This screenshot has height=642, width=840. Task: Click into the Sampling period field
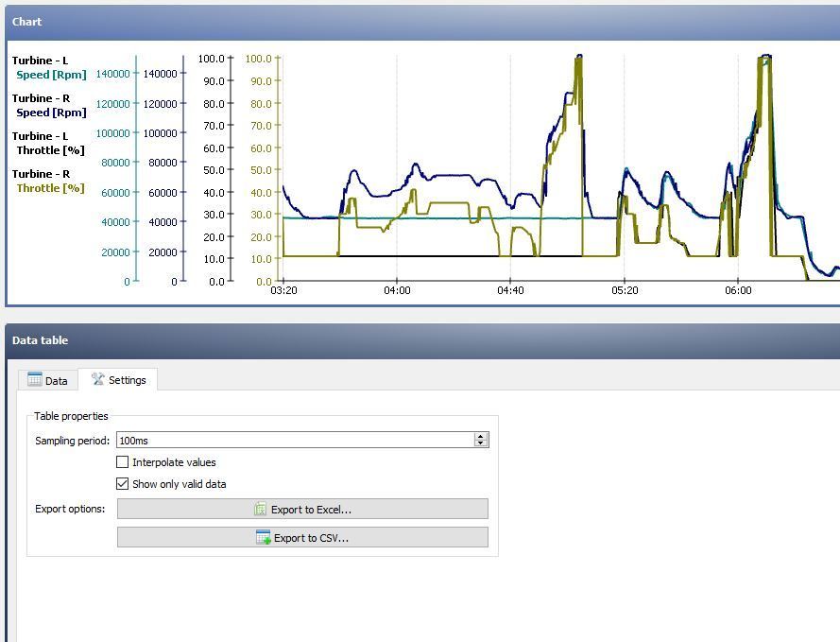pyautogui.click(x=293, y=441)
